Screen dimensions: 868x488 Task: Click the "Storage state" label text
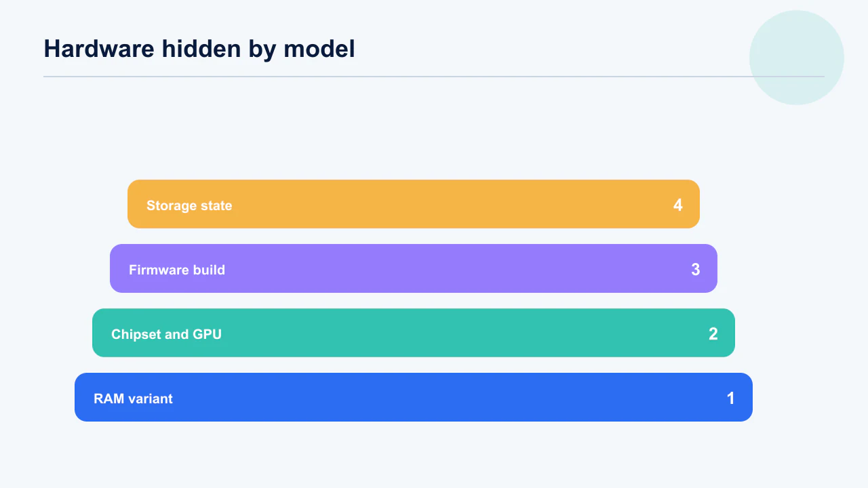click(x=189, y=205)
